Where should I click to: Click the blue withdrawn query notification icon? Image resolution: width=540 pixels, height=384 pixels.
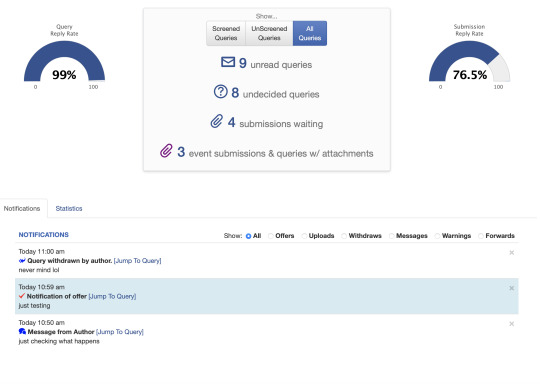[22, 261]
